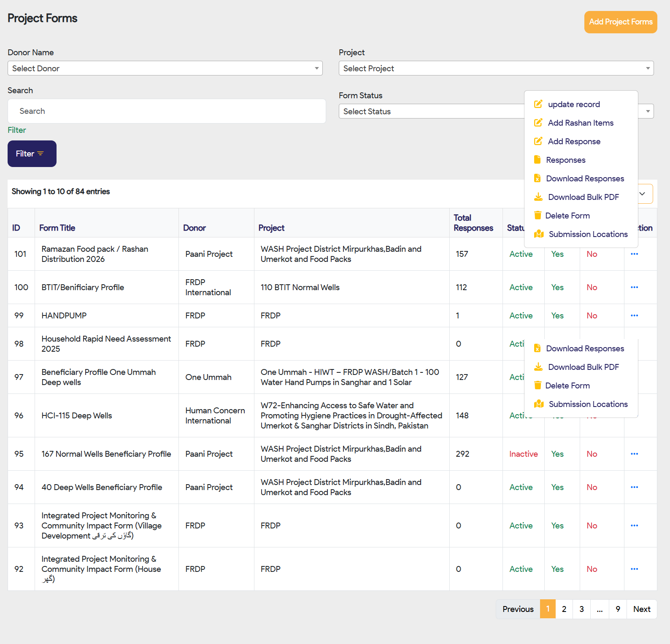670x644 pixels.
Task: Choose Add Rashan Items from the menu
Action: tap(581, 123)
